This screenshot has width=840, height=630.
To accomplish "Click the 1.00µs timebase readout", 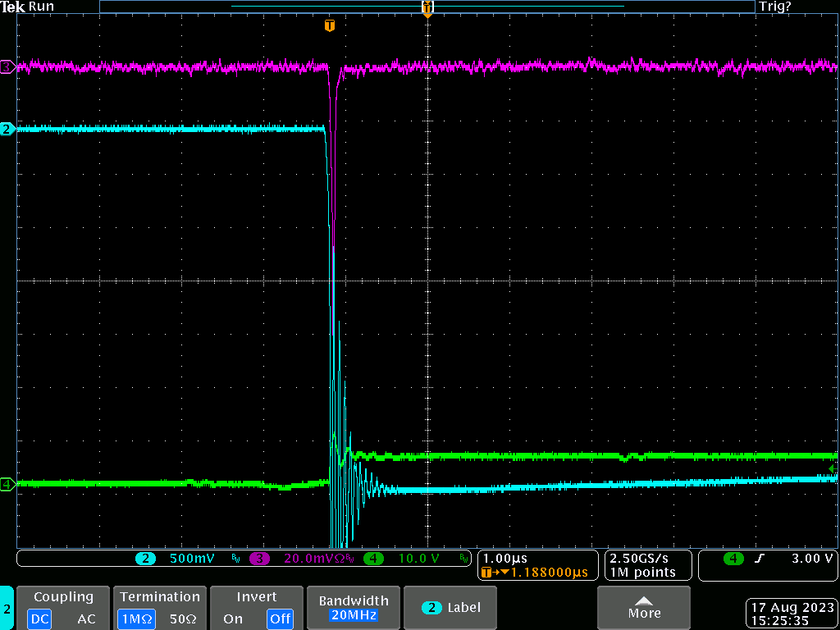I will [504, 558].
